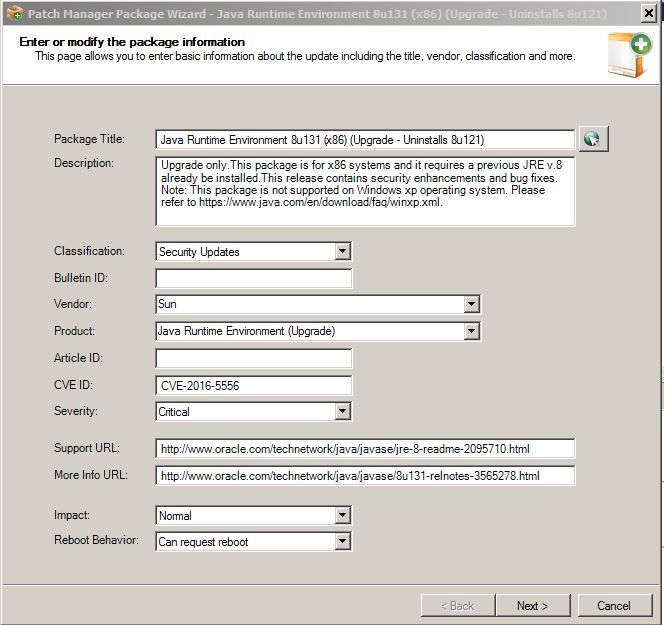Click the "Support URL:" label
Viewport: 664px width, 625px height.
coord(87,448)
